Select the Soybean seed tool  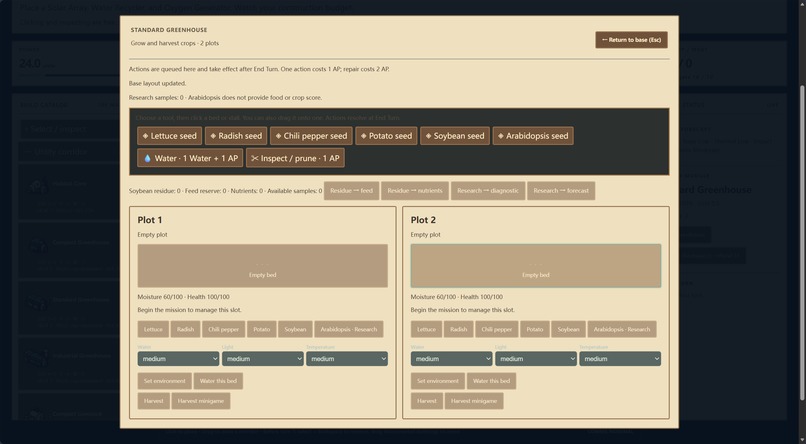coord(454,136)
